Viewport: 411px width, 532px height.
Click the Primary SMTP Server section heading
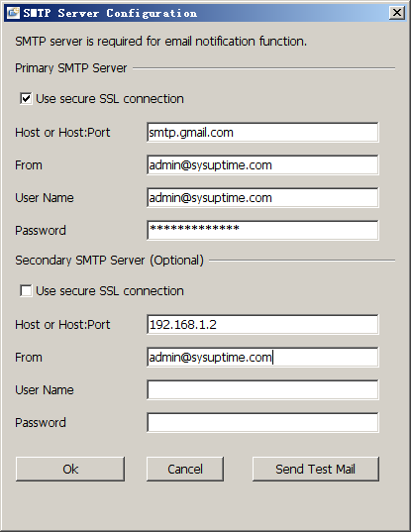[71, 68]
